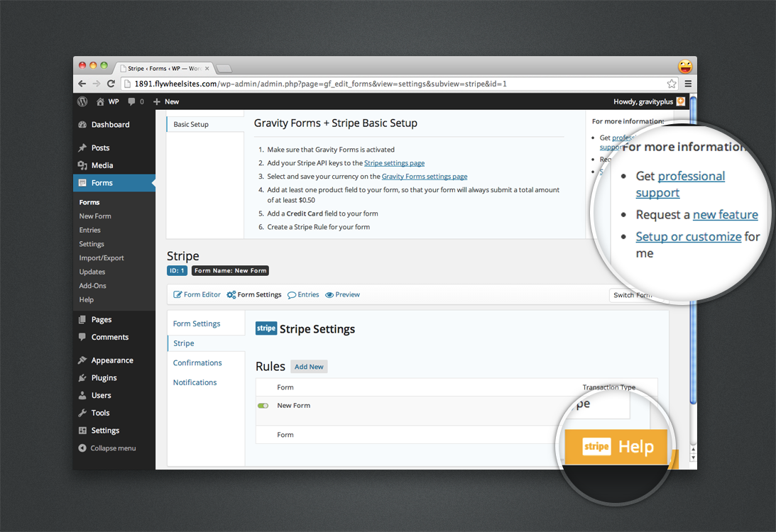
Task: Click the orange Stripe Help button
Action: coord(616,446)
